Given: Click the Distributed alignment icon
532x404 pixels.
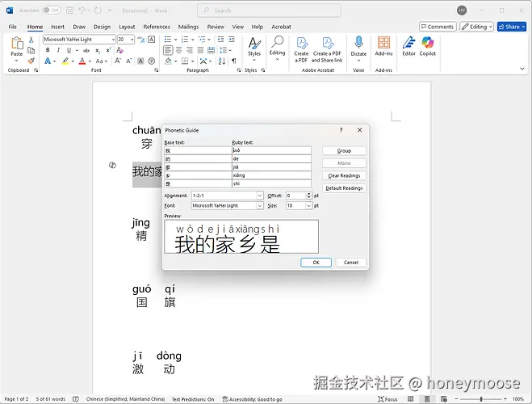Looking at the screenshot, I should [211, 50].
